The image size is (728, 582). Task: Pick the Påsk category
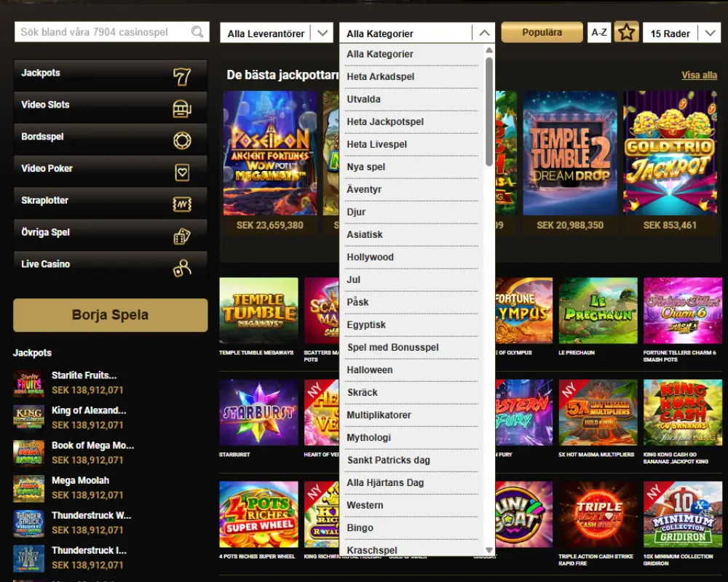point(411,302)
